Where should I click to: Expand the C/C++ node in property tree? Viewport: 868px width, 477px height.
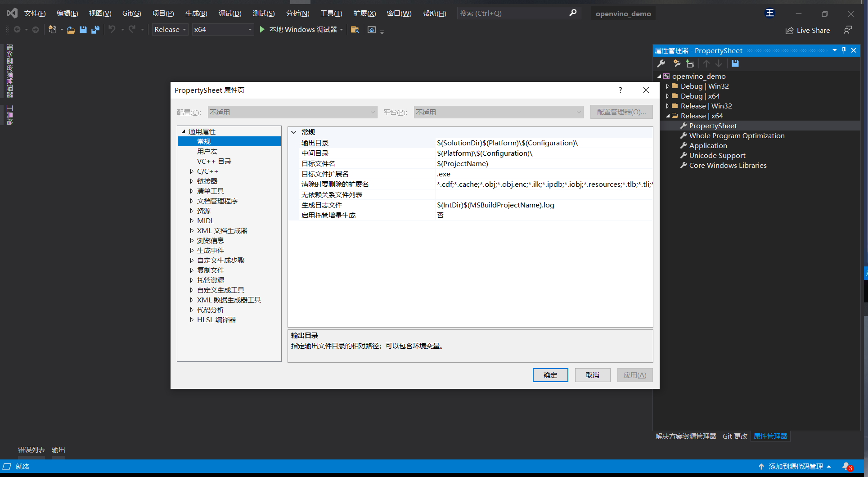point(192,171)
